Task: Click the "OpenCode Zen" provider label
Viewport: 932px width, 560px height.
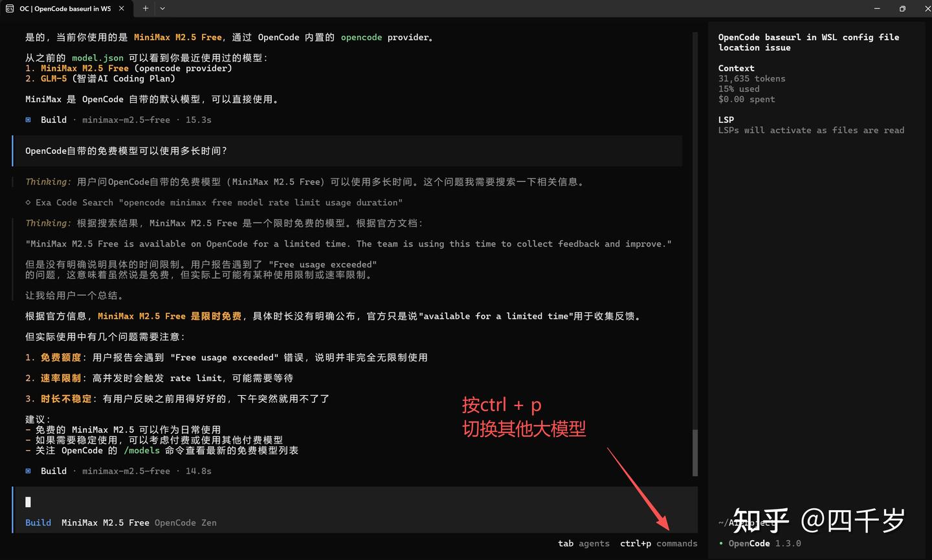Action: tap(186, 522)
